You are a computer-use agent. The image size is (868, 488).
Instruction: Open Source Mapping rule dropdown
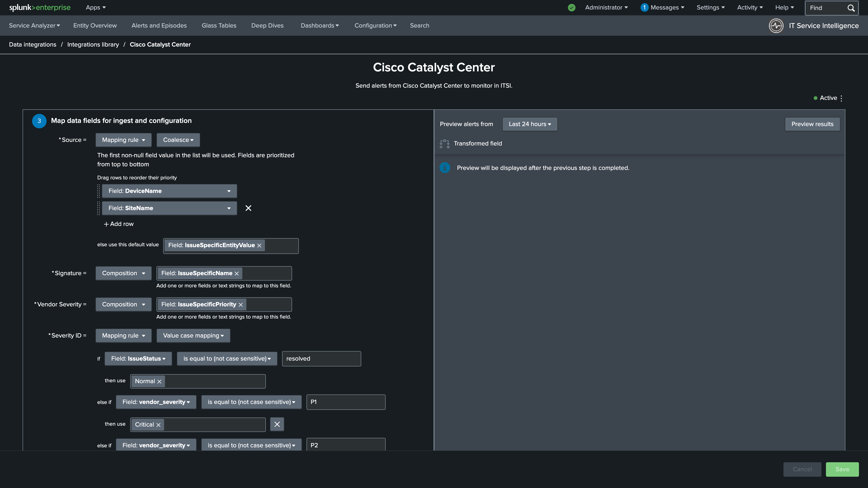pos(123,140)
